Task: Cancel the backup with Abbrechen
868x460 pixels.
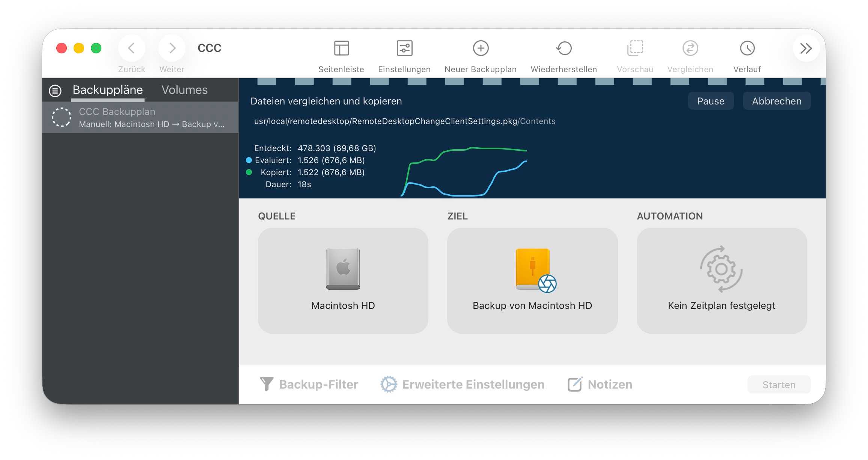Action: pos(777,101)
